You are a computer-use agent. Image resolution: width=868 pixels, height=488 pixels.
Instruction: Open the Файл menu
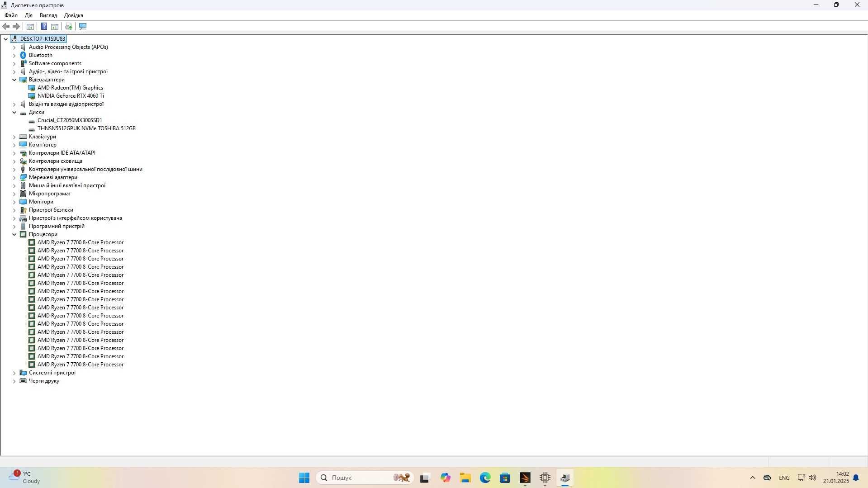(11, 15)
